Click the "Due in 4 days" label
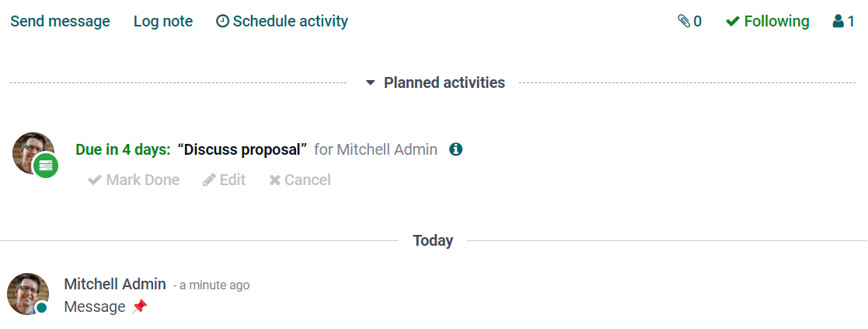Image resolution: width=868 pixels, height=329 pixels. click(123, 149)
